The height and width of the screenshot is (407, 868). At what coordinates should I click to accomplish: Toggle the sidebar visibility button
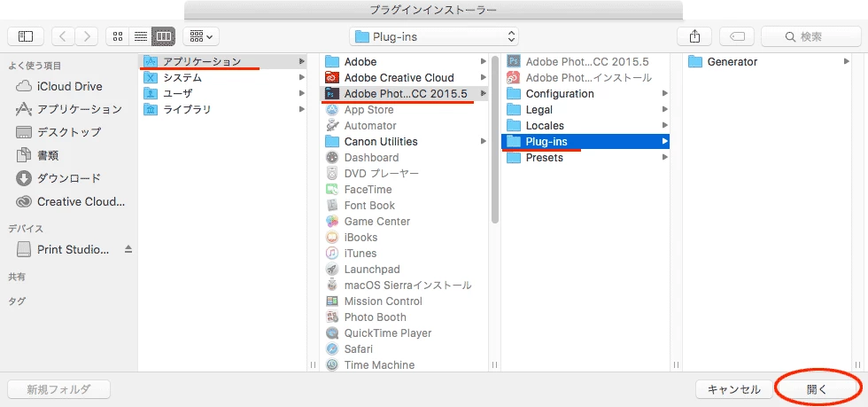click(x=26, y=36)
